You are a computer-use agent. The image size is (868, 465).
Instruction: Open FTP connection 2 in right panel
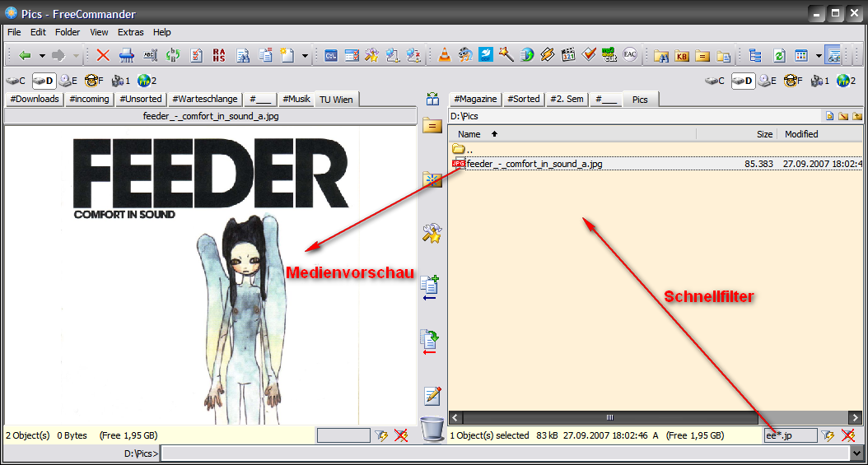point(847,81)
